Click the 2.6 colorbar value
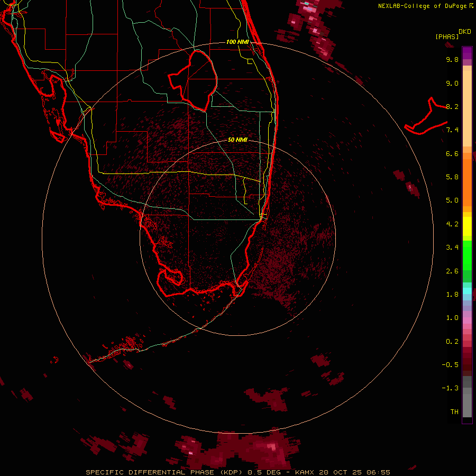476x476 pixels. [x=452, y=271]
